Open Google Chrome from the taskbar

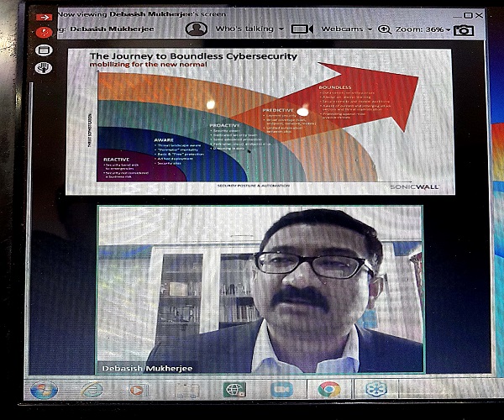pos(329,389)
